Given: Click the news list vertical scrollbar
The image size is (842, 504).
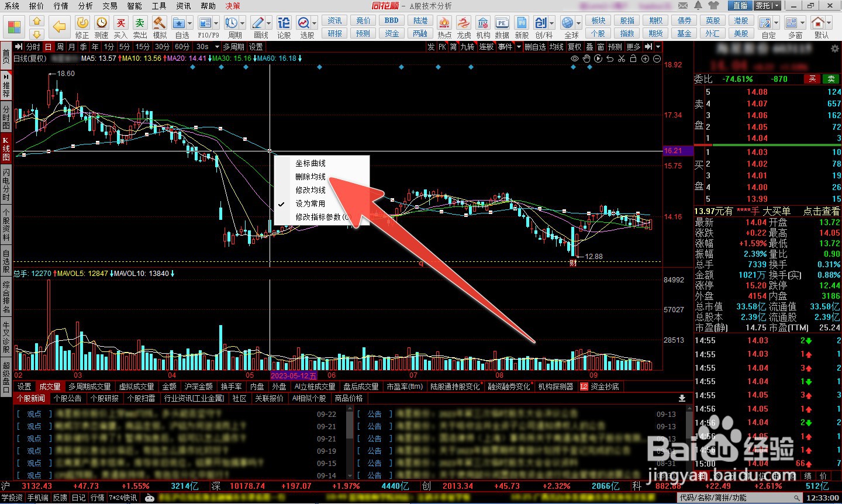Looking at the screenshot, I should [x=350, y=443].
